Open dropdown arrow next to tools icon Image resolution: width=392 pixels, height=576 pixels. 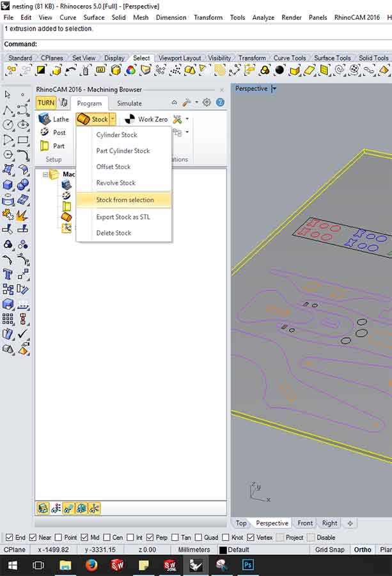(x=187, y=119)
